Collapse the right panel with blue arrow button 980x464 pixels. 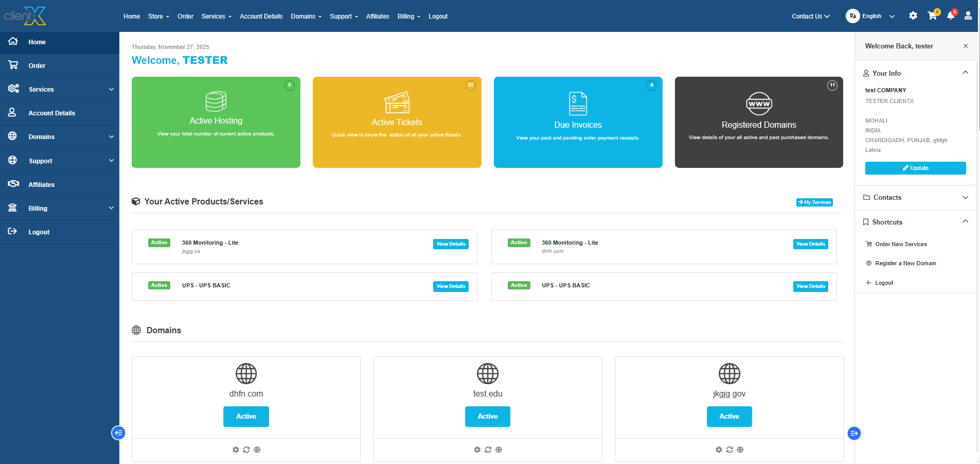tap(854, 433)
